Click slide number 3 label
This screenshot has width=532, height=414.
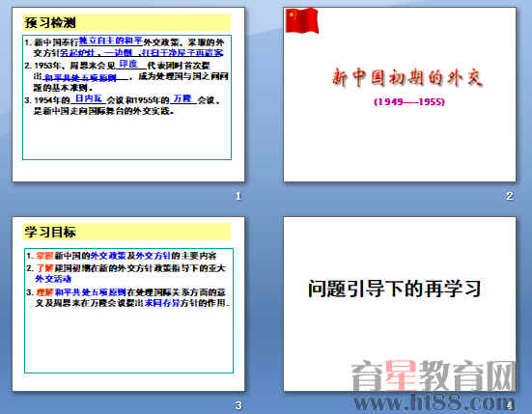[238, 405]
